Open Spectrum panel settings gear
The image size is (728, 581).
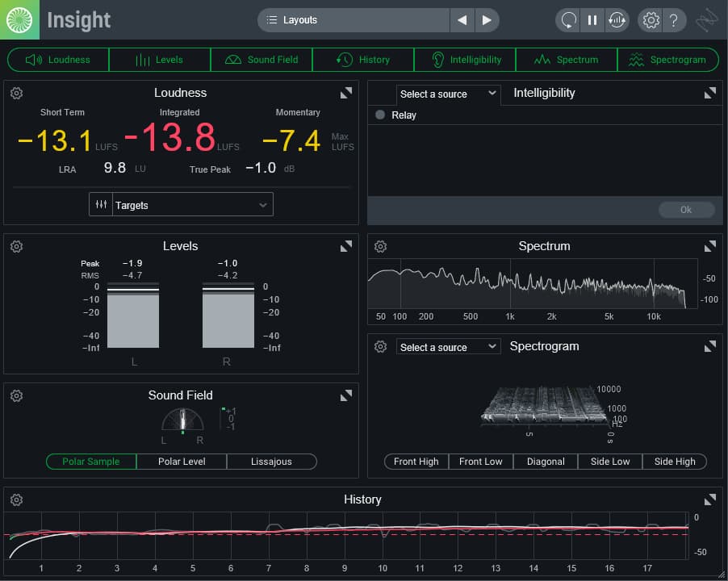click(x=380, y=246)
